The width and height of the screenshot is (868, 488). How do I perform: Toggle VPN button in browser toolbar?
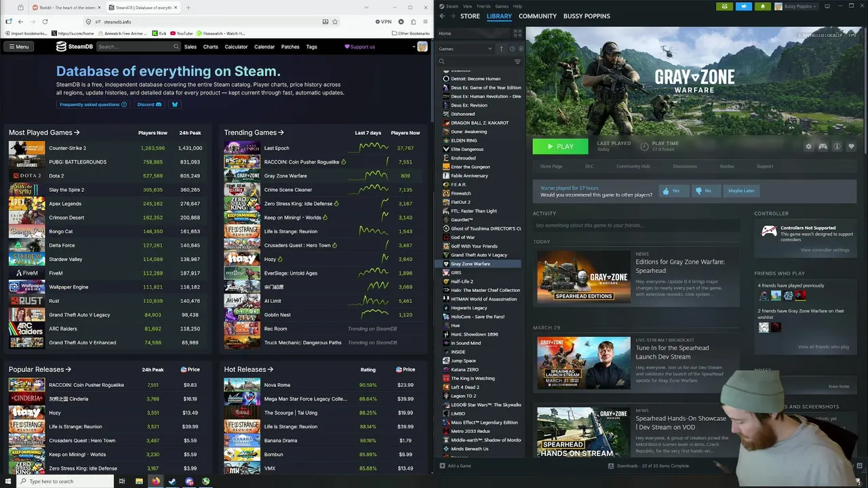pos(384,22)
